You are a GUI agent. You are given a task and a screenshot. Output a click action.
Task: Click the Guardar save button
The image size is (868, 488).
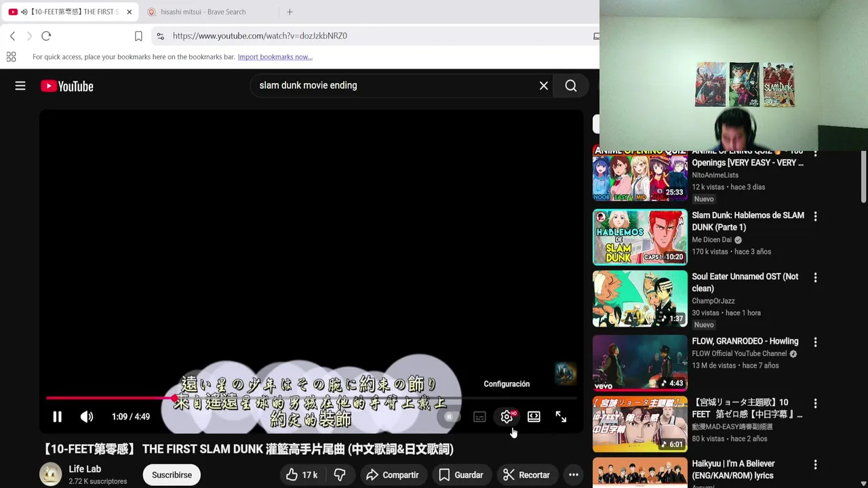click(x=460, y=475)
